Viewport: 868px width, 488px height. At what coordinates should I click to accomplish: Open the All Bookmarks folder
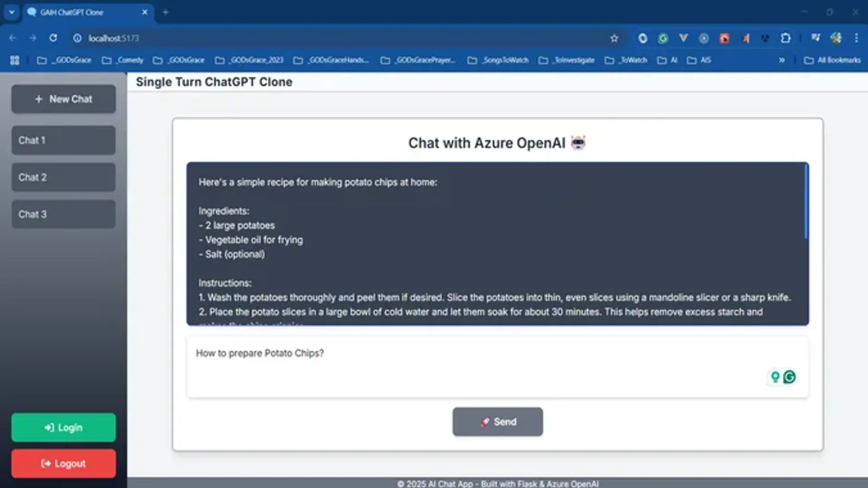(832, 60)
